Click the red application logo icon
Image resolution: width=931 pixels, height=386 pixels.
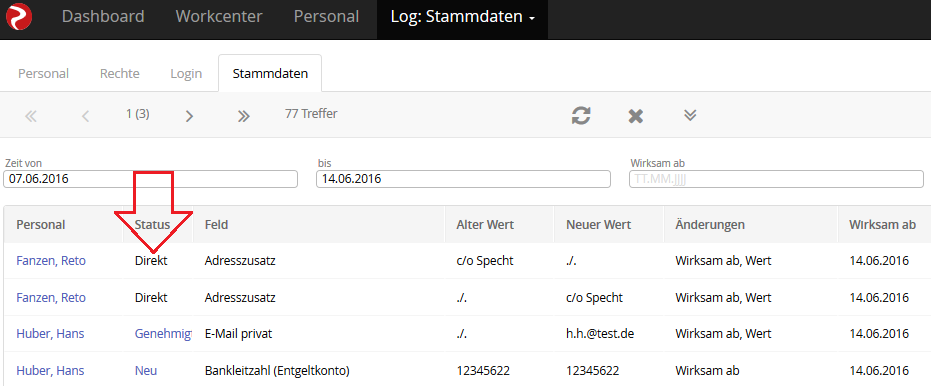pos(19,16)
